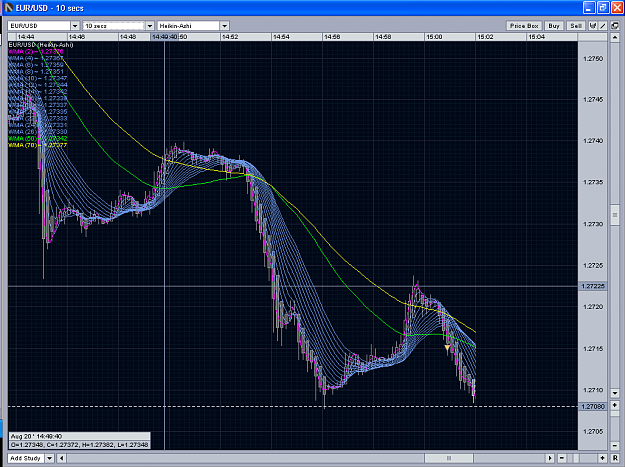Click the 1.27225 crosshair price tag
Screen dimensions: 625x467
click(593, 286)
